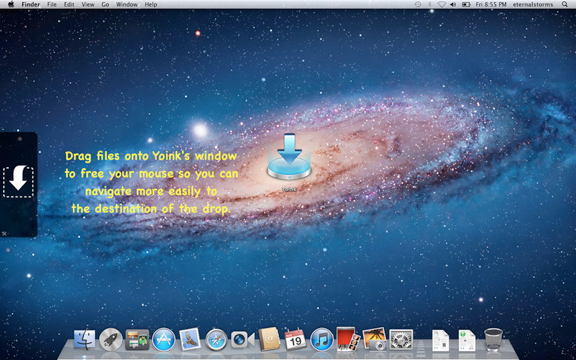576x360 pixels.
Task: Launch iTunes from the Dock
Action: click(322, 339)
